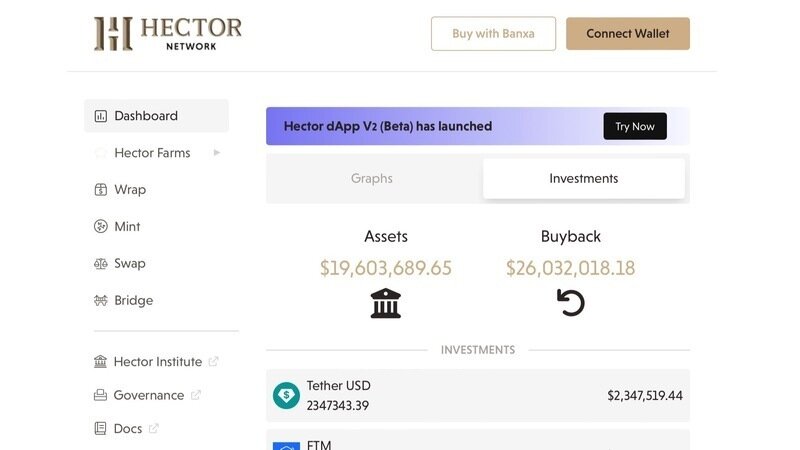800x450 pixels.
Task: Click the Tether USD token icon
Action: [x=287, y=396]
